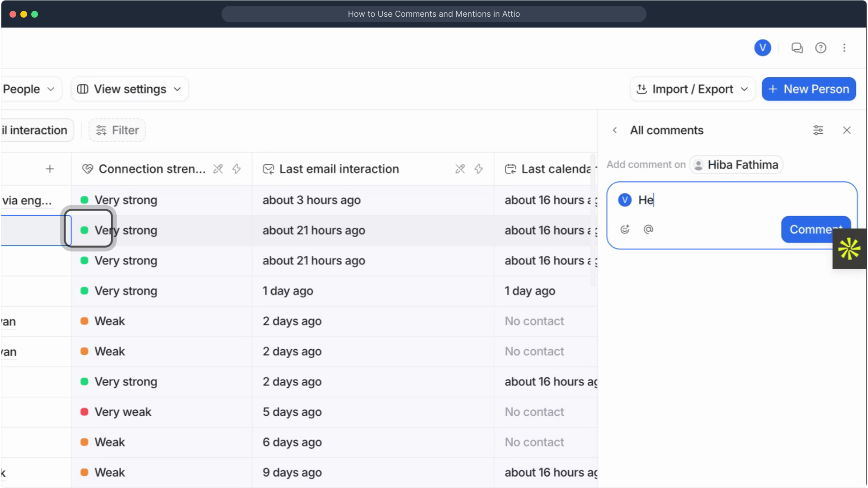Screen dimensions: 868x488
Task: Click the emoji picker icon in comment box
Action: pos(625,230)
